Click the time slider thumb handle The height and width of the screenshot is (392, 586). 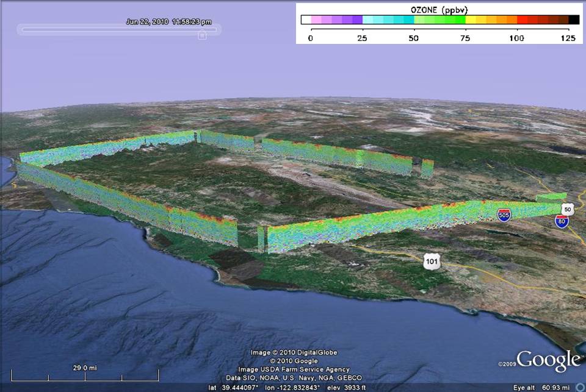[202, 35]
